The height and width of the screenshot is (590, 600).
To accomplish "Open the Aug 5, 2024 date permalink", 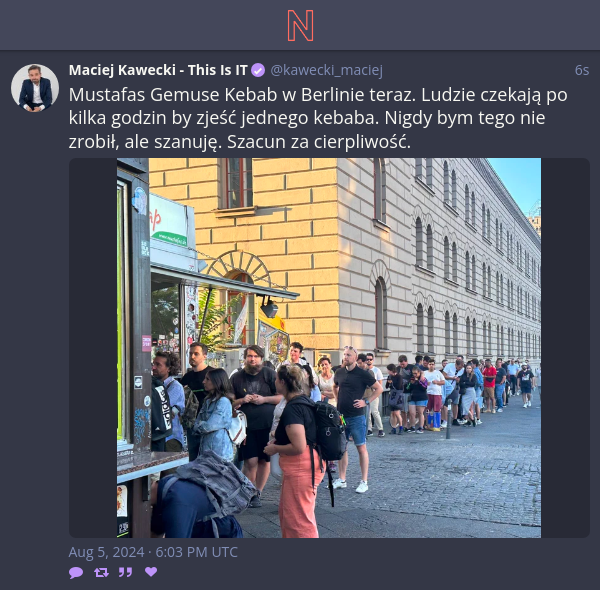I will pos(153,552).
